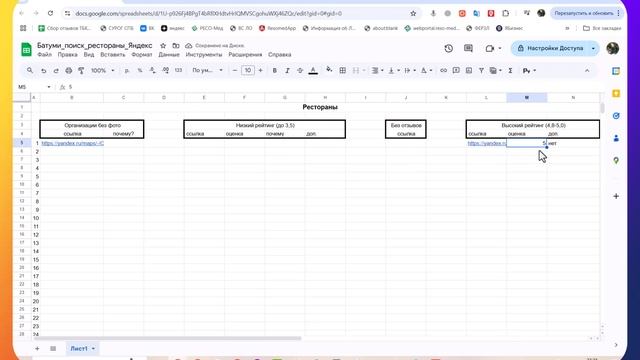
Task: Open the Вставить menu
Action: [x=113, y=55]
